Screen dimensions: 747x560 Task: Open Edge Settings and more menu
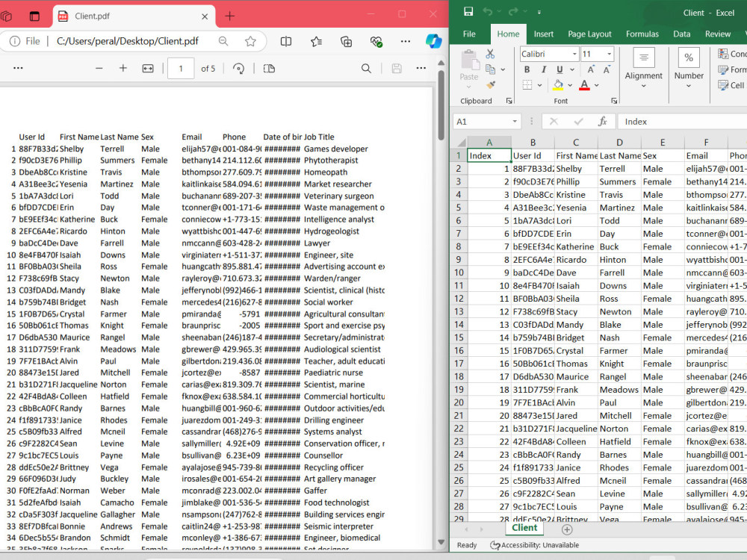click(406, 41)
